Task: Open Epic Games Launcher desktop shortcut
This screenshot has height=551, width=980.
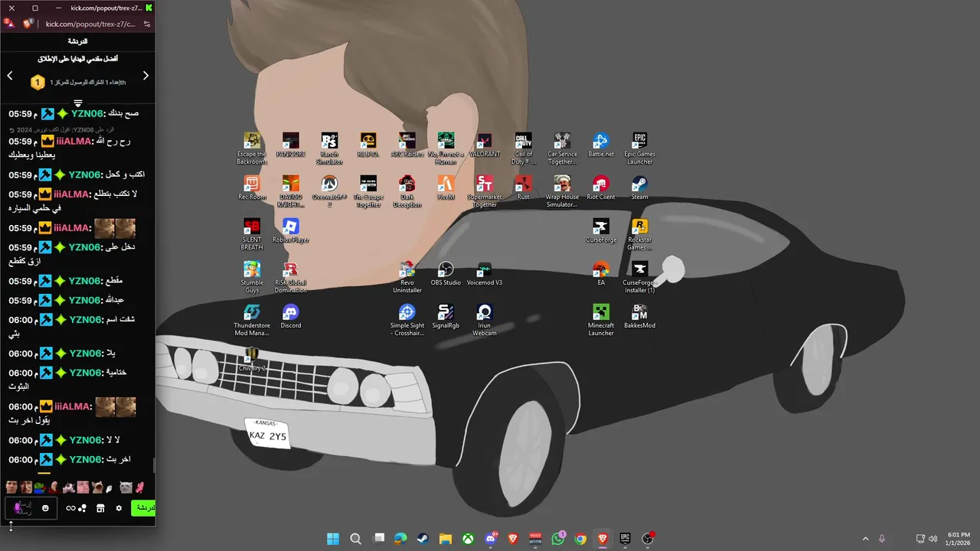Action: point(640,148)
